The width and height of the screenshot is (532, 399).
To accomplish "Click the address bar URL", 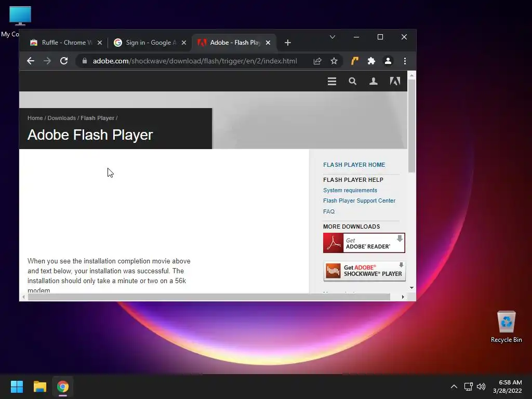I will tap(195, 61).
